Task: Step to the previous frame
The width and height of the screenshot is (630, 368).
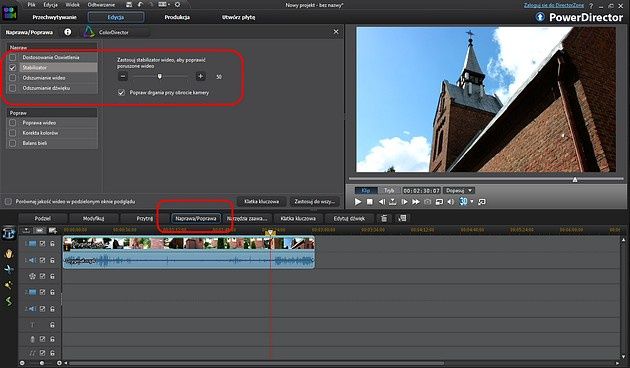Action: 381,202
